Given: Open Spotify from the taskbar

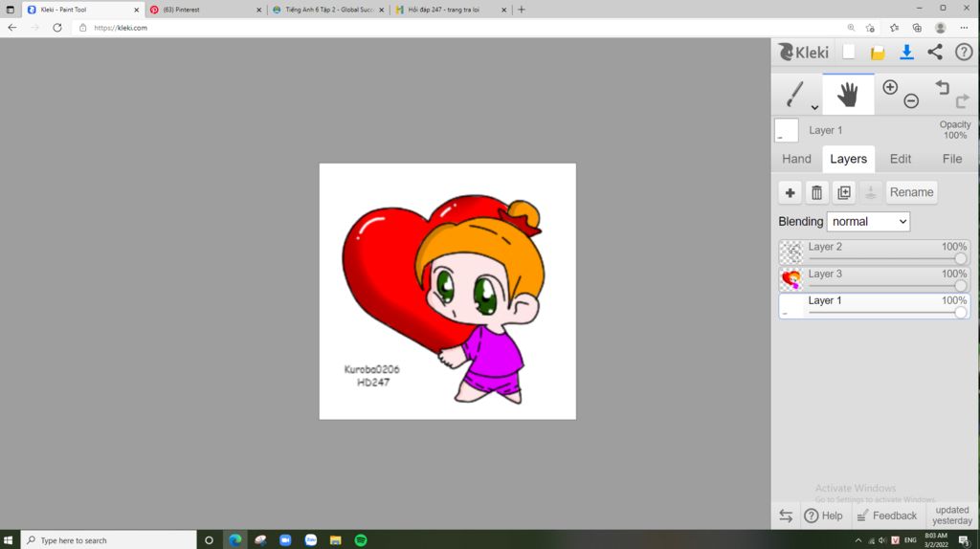Looking at the screenshot, I should tap(361, 540).
